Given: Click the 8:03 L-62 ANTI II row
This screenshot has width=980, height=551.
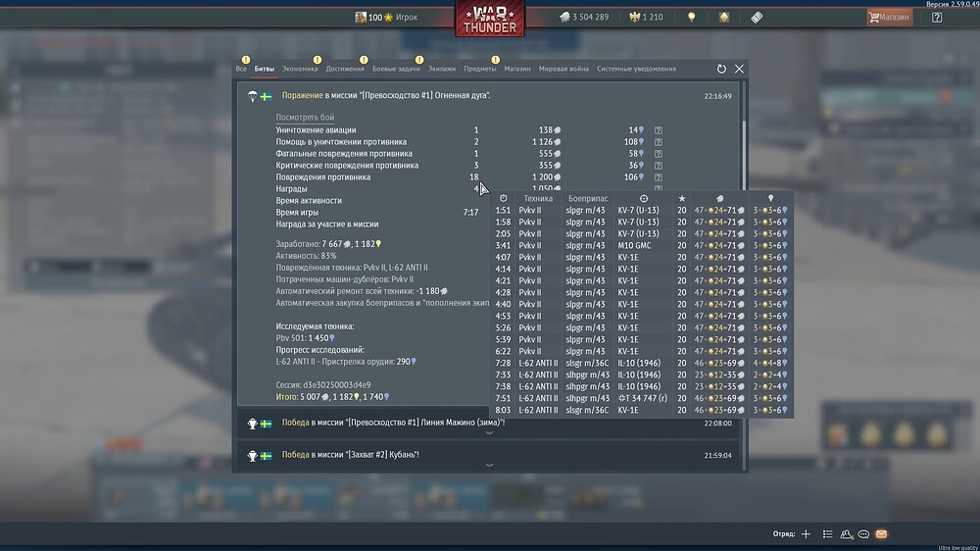Looking at the screenshot, I should coord(641,410).
